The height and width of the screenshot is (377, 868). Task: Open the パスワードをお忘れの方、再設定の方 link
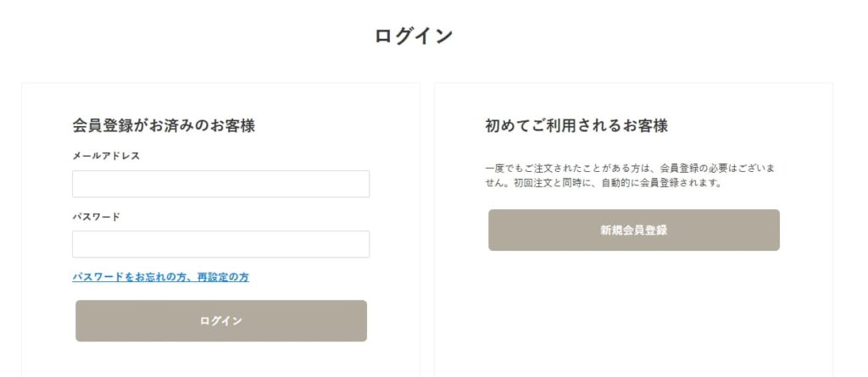point(160,277)
